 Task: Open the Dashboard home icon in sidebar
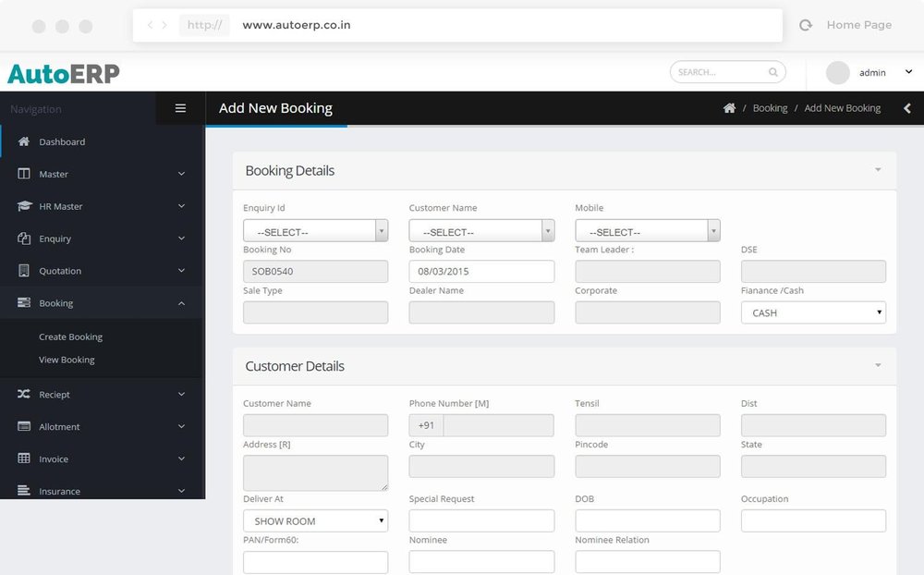(x=24, y=141)
